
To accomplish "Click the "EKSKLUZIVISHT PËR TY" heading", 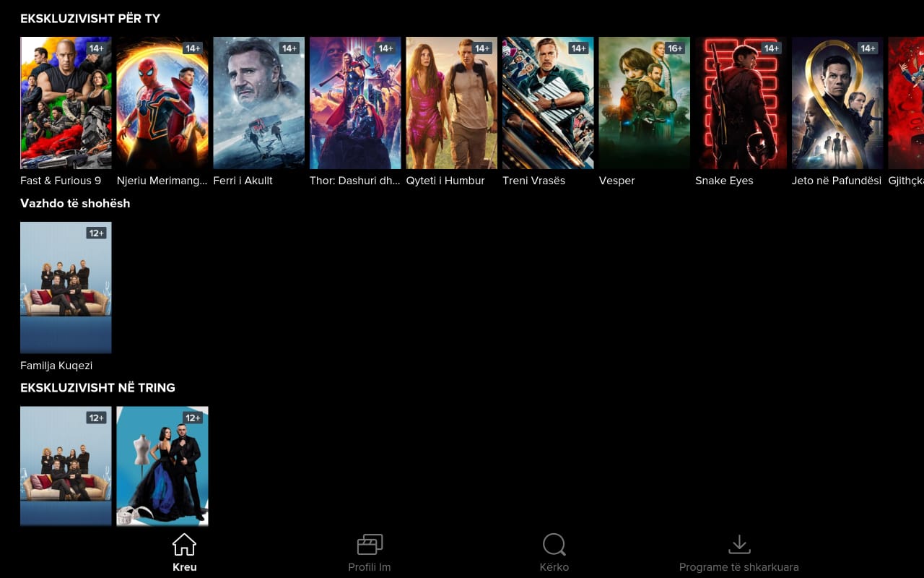I will (90, 18).
